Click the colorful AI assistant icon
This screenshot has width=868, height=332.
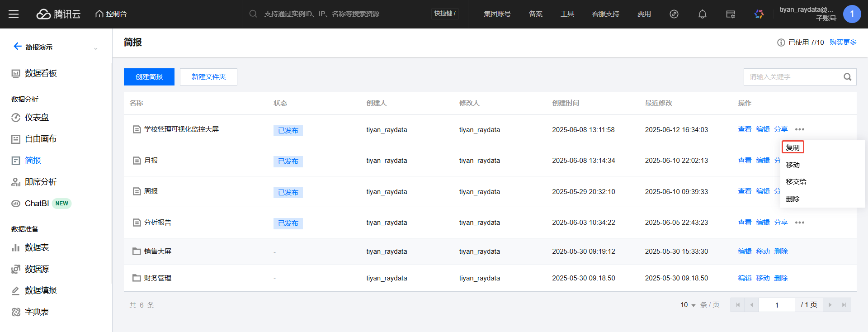point(759,14)
